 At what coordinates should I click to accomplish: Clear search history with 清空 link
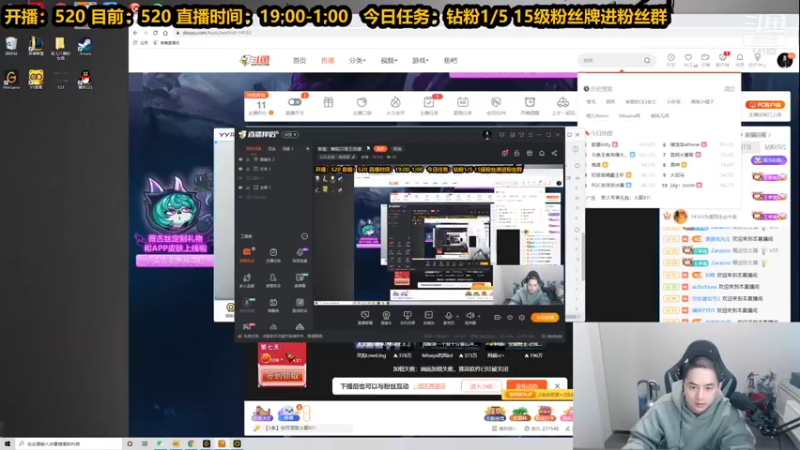coord(730,89)
